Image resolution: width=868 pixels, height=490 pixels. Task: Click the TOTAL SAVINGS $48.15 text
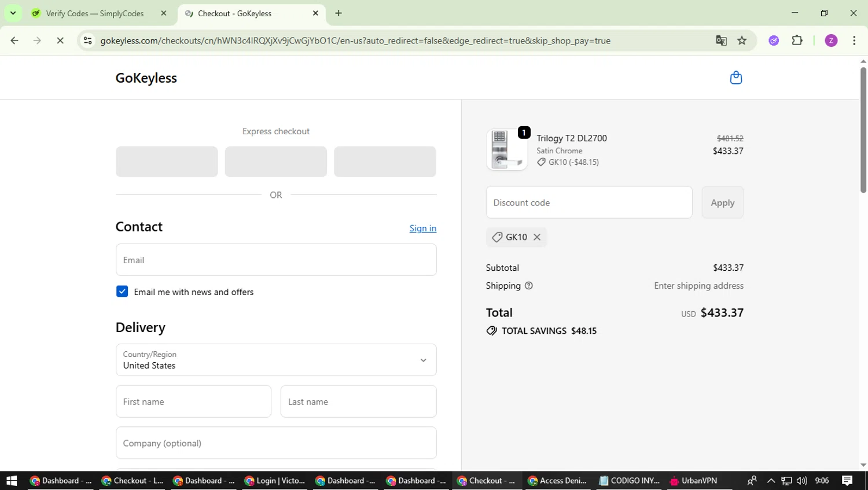click(549, 331)
